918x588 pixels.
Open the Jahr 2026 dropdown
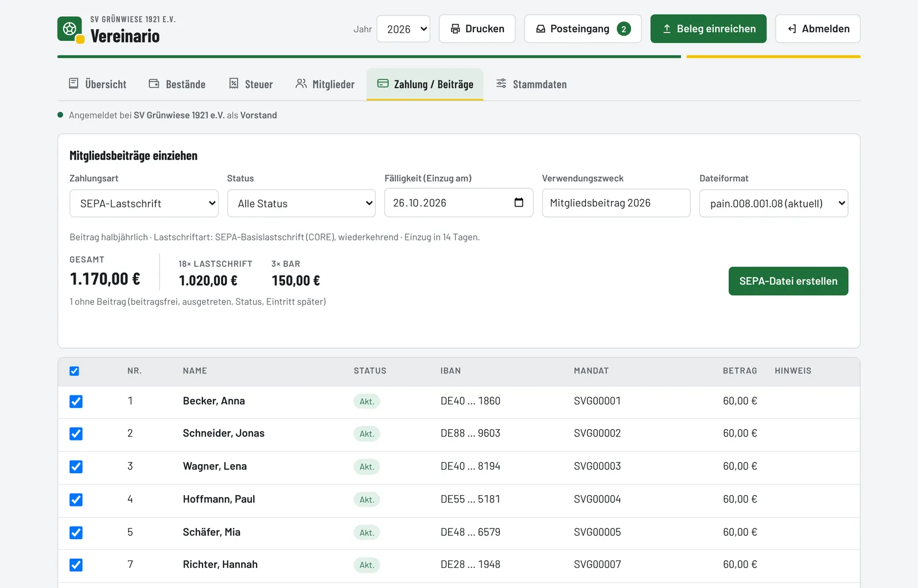403,29
